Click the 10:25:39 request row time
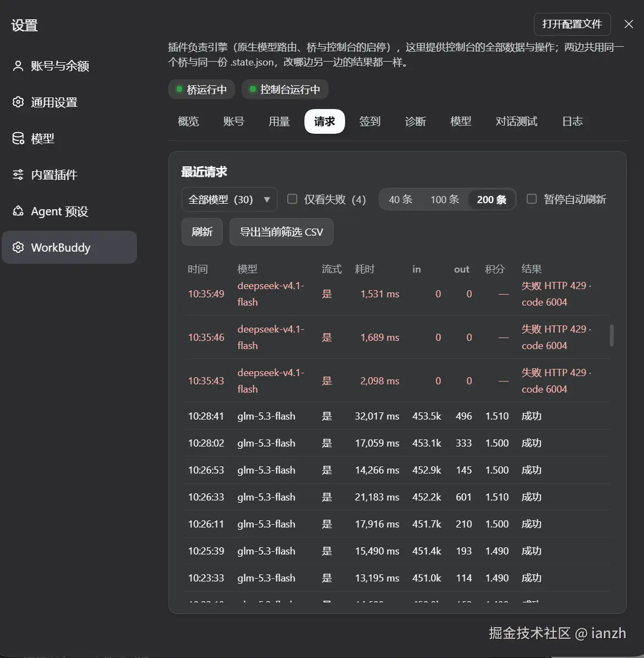Image resolution: width=644 pixels, height=658 pixels. pyautogui.click(x=206, y=551)
